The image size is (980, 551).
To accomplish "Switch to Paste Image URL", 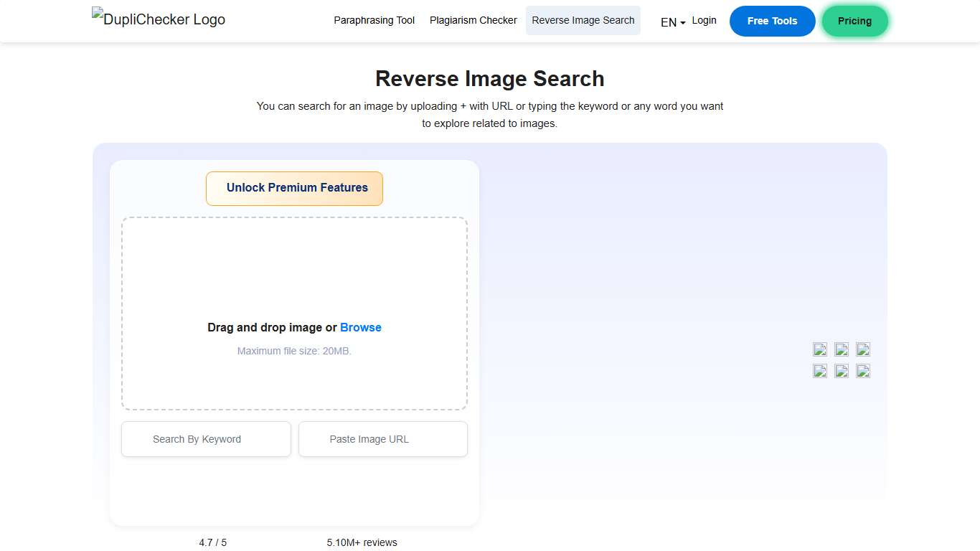I will pyautogui.click(x=382, y=438).
